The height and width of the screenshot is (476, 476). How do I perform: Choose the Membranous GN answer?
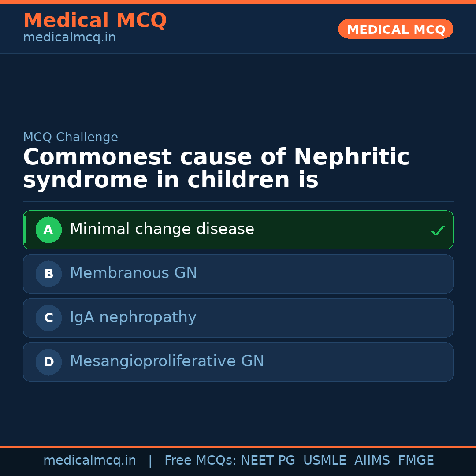[x=133, y=273]
